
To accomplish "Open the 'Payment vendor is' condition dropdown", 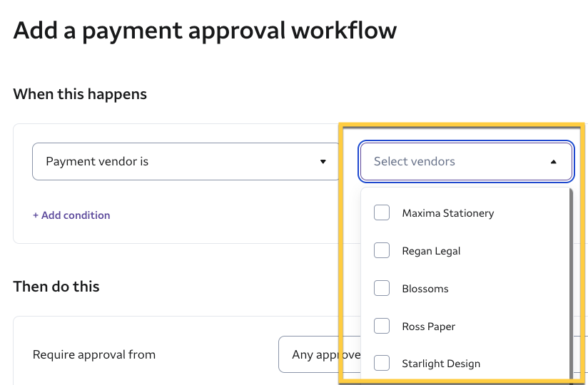I will pyautogui.click(x=186, y=162).
